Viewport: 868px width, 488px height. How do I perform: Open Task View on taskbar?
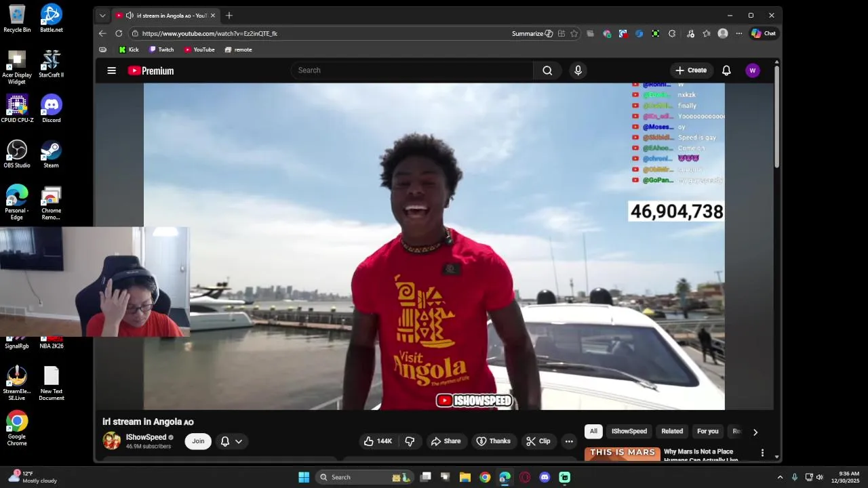(425, 477)
